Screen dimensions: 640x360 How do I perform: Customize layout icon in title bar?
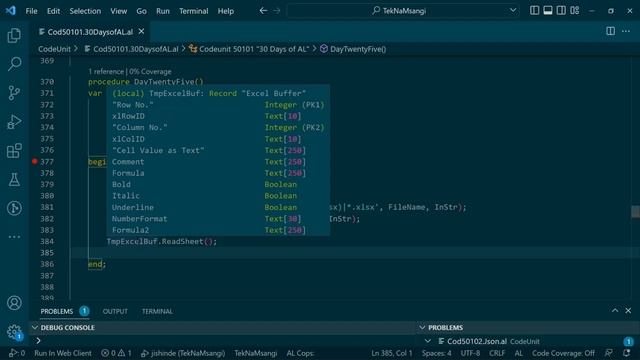pos(575,11)
